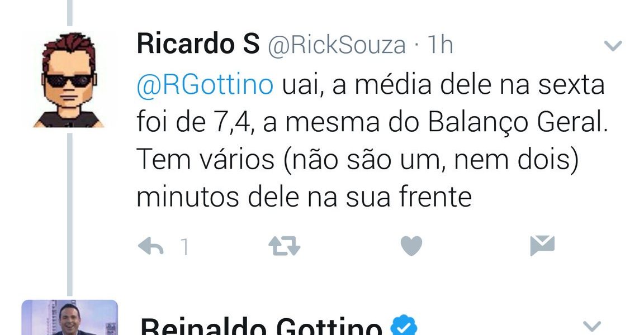Click thread line above Ricardo S's avatar

tap(70, 13)
